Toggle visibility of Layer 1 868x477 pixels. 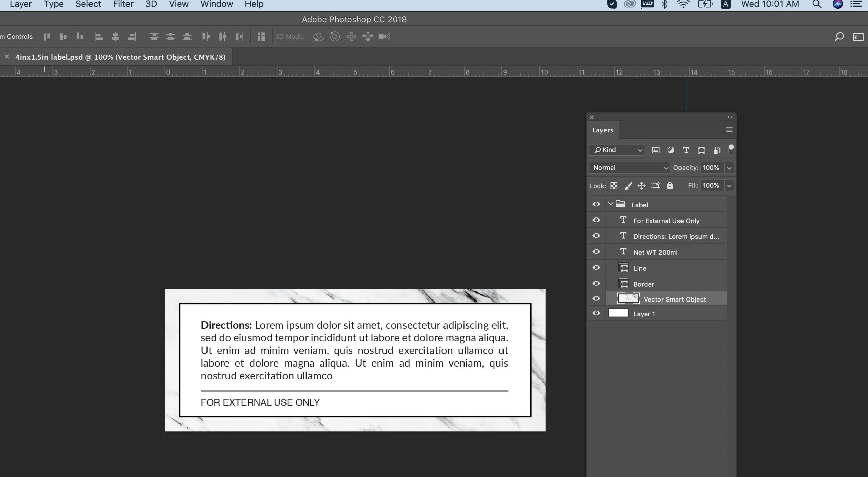[596, 313]
